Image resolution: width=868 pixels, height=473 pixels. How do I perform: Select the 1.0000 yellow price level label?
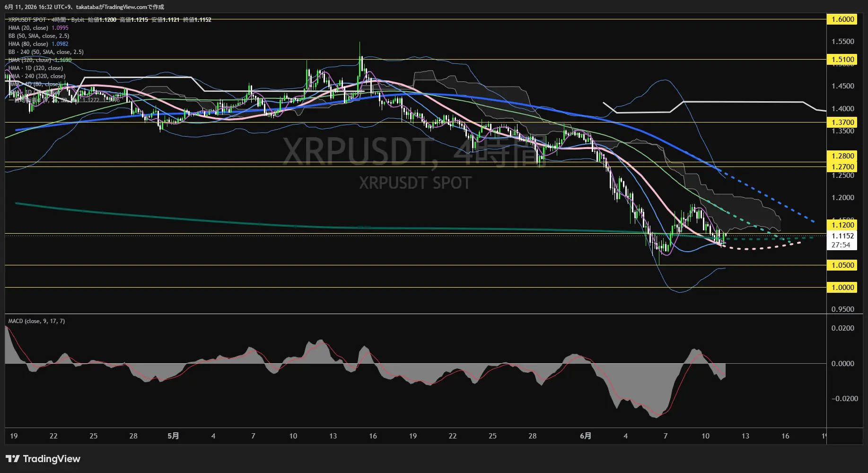(x=842, y=288)
